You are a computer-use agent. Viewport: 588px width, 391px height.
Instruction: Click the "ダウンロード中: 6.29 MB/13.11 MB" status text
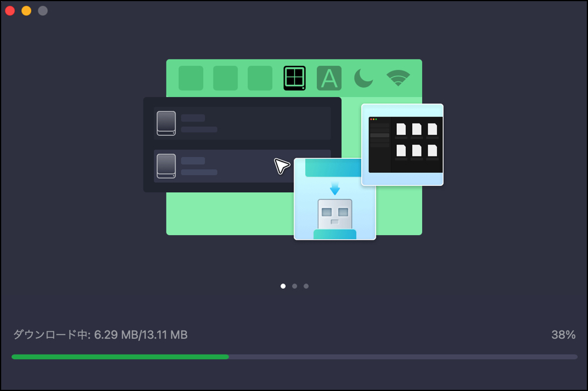pos(101,335)
